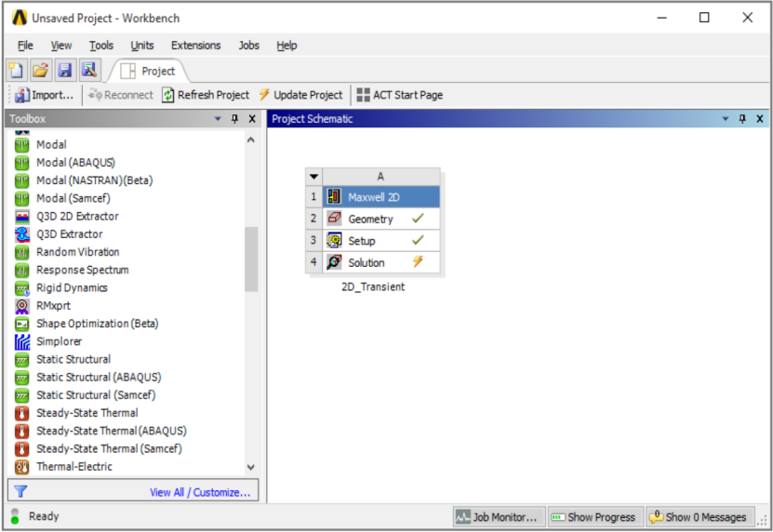Viewport: 773px width, 532px height.
Task: Open the Extensions menu
Action: (195, 46)
